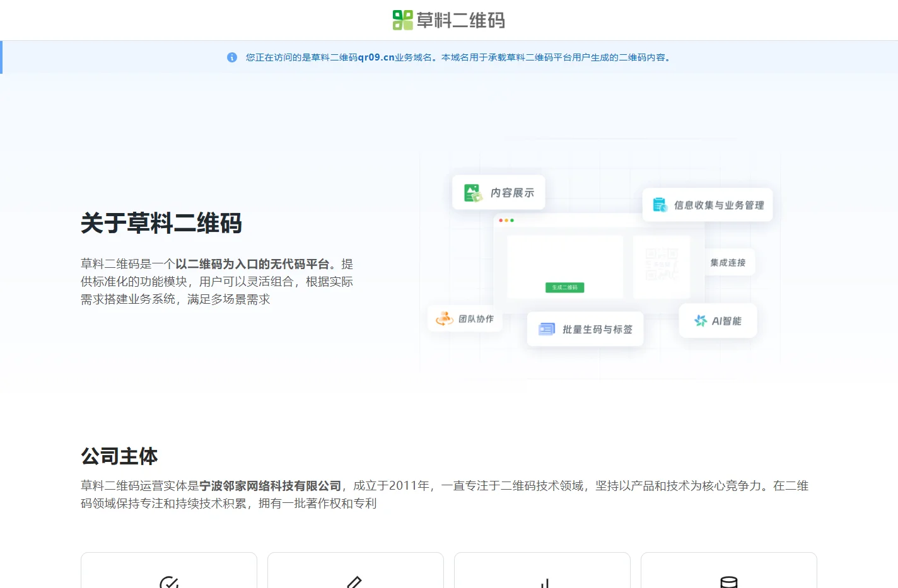Click the faded QR code in the illustration
The image size is (898, 588).
661,264
